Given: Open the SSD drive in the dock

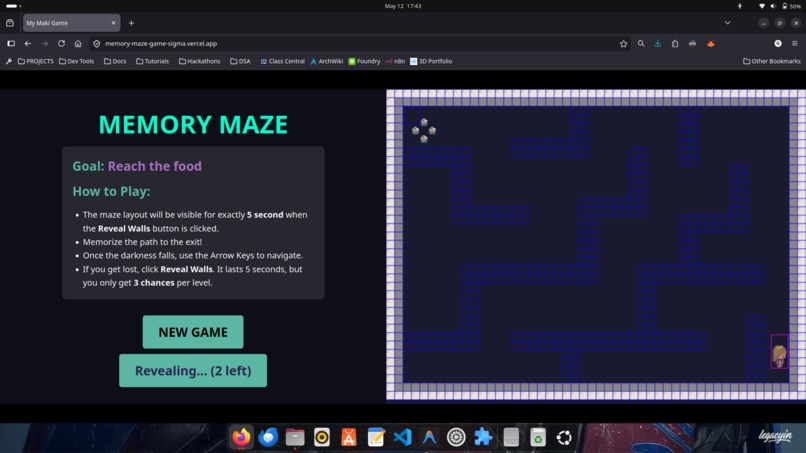Looking at the screenshot, I should [511, 437].
